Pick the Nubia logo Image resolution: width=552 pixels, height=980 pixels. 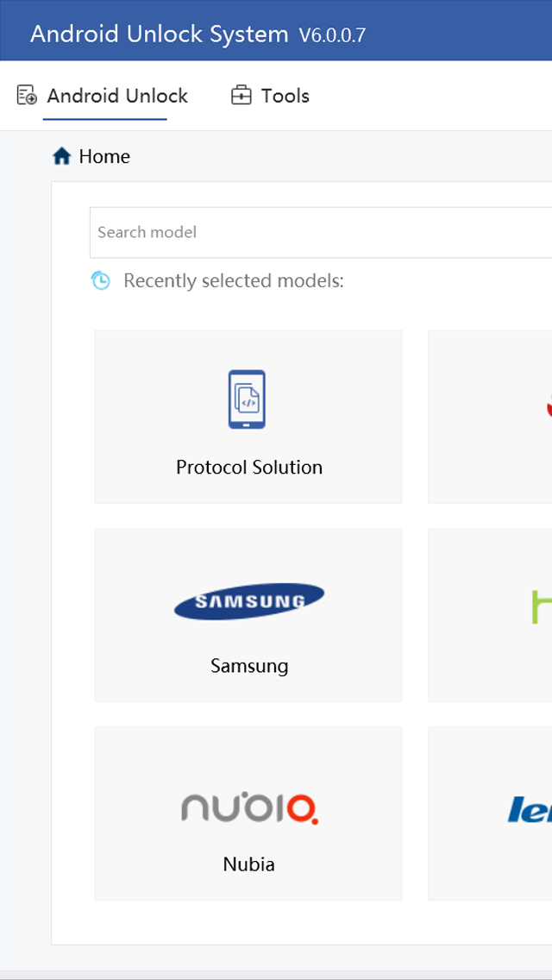coord(248,807)
